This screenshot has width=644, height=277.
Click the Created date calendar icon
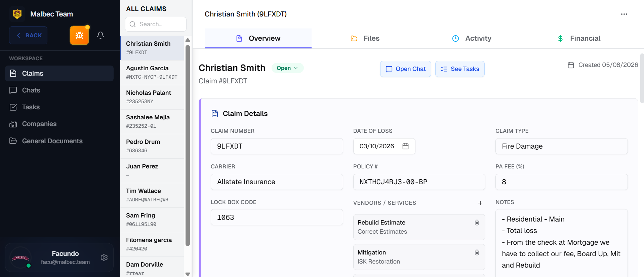(571, 65)
